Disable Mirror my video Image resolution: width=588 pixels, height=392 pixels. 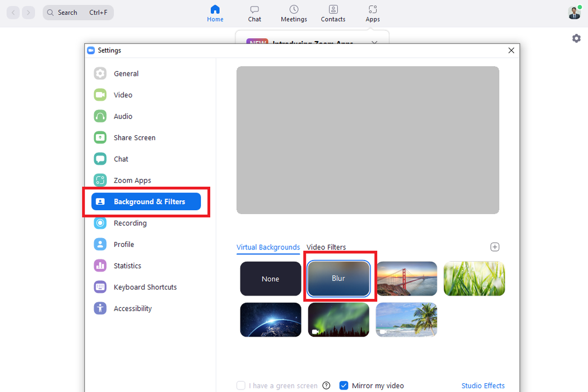(343, 386)
